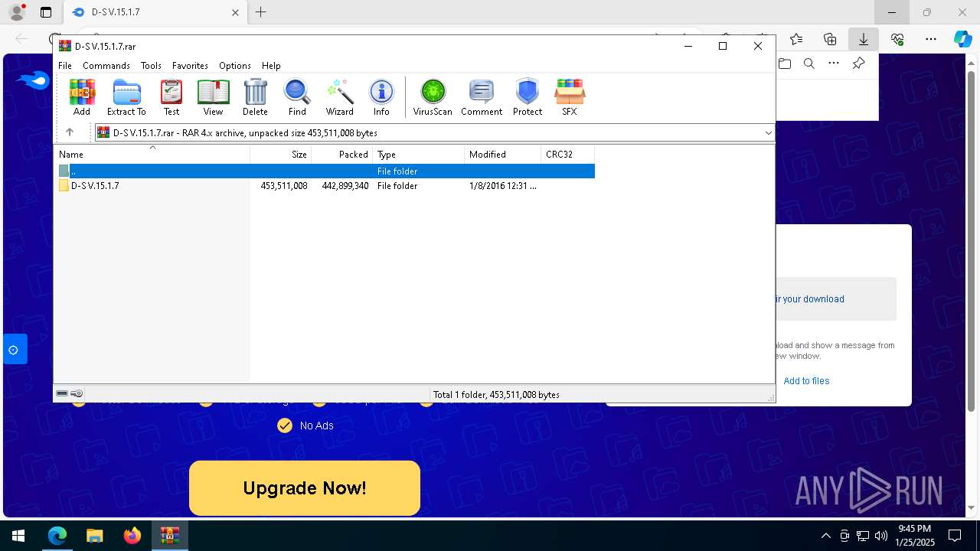
Task: Click the archive path address field
Action: pos(434,133)
